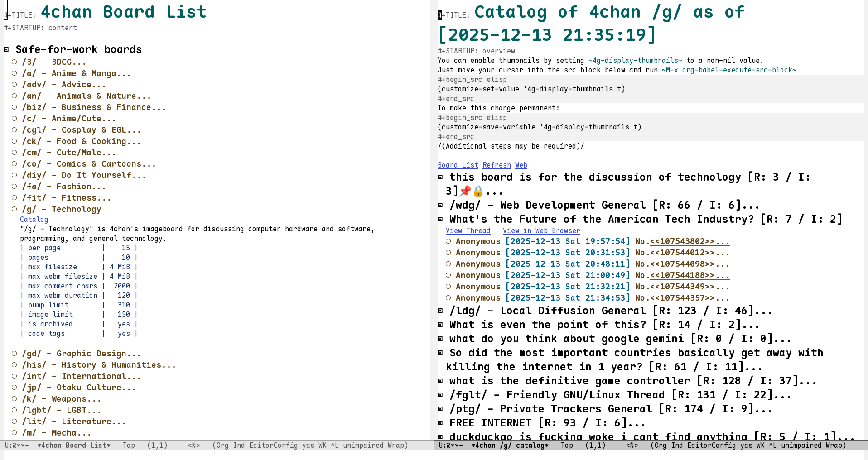The width and height of the screenshot is (868, 460).
Task: Click the 'image limit' table cell
Action: pyautogui.click(x=50, y=315)
